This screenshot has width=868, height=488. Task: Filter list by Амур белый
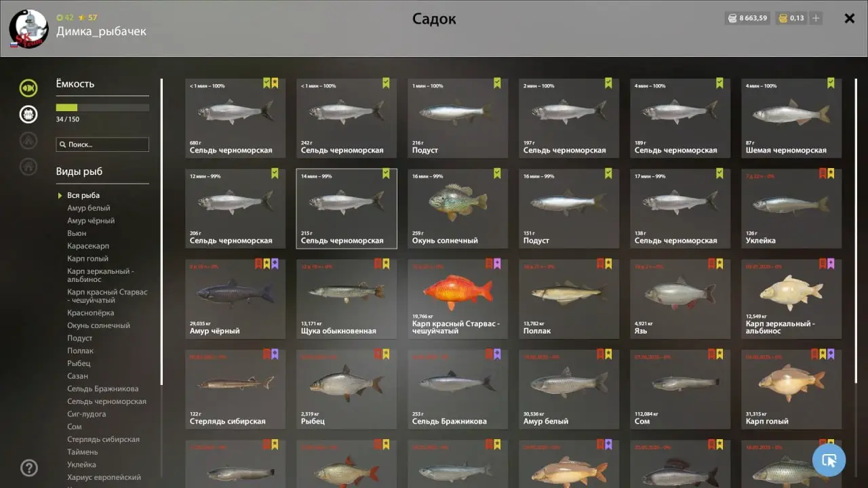click(89, 208)
